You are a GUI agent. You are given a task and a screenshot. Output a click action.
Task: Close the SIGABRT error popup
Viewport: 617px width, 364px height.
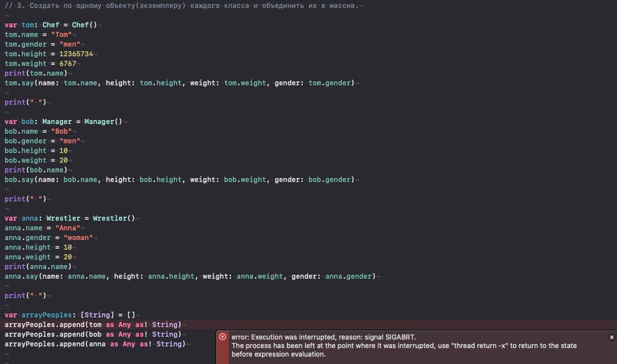pos(611,337)
